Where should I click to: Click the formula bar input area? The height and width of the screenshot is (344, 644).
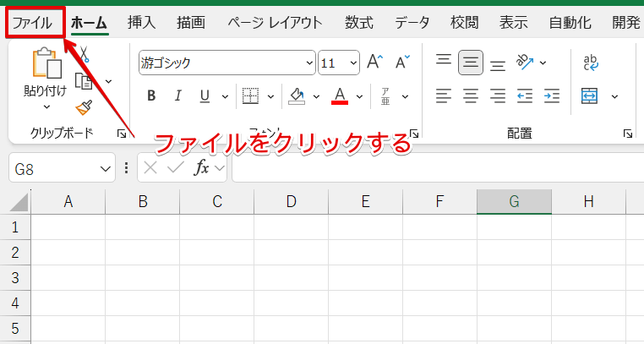tap(438, 167)
